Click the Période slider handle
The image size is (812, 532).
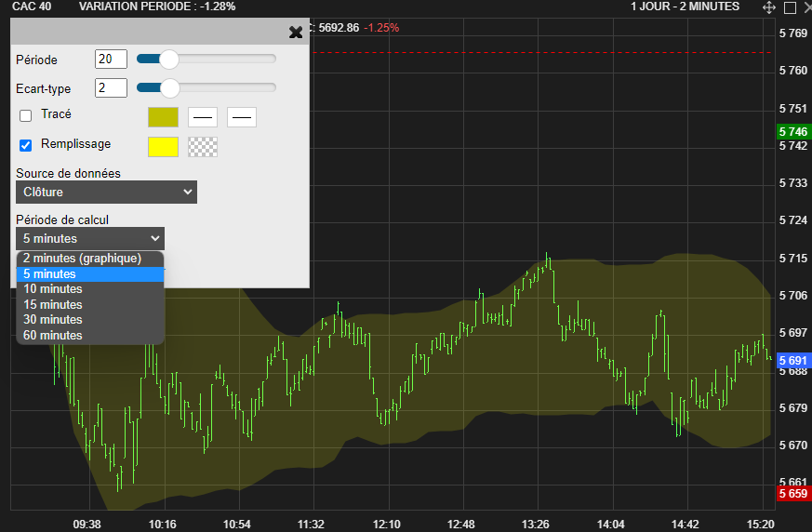click(x=168, y=60)
